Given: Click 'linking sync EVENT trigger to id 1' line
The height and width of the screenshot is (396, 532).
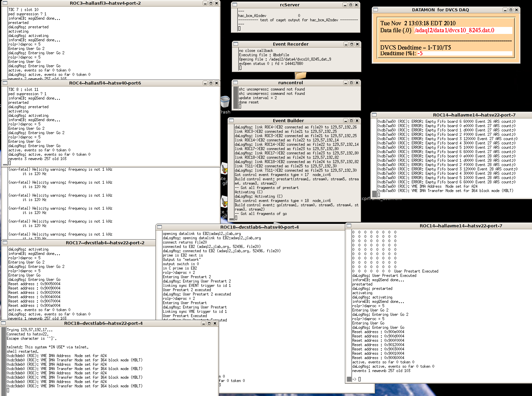Looking at the screenshot, I should click(197, 286).
